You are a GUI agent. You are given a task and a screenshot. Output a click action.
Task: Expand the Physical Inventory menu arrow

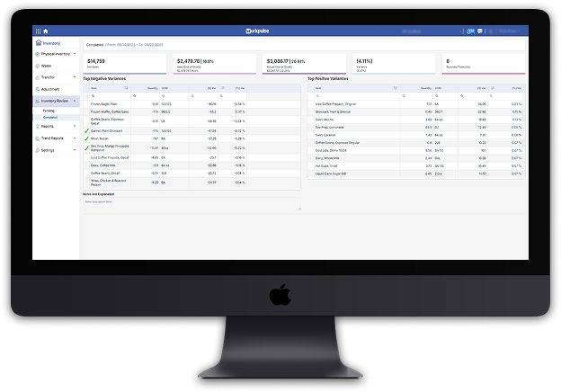click(75, 54)
